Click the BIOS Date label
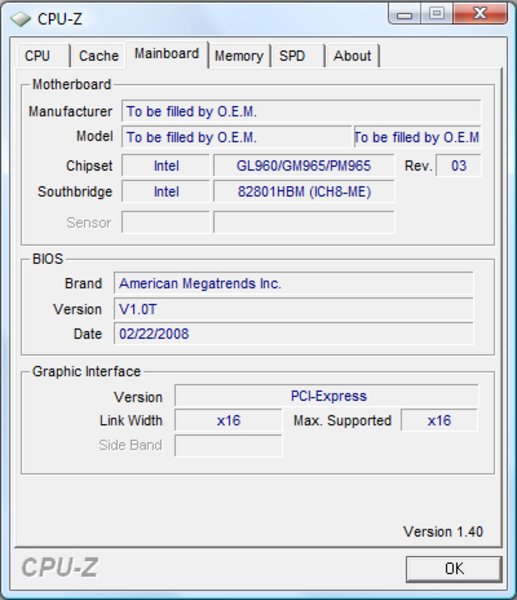 click(88, 334)
